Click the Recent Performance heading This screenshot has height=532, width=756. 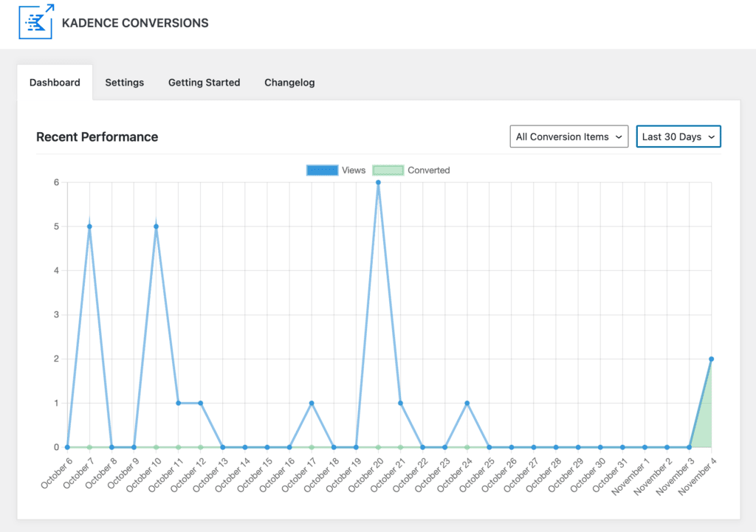pyautogui.click(x=97, y=137)
